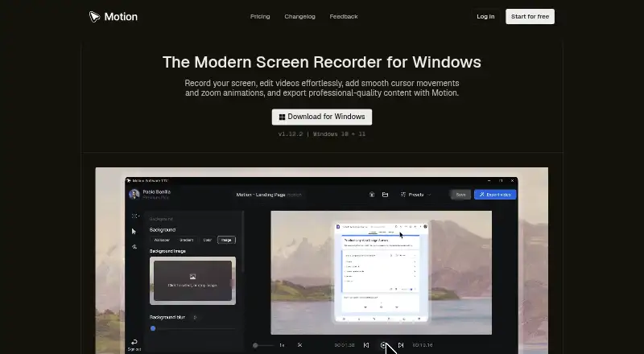Click the Export video button

click(x=495, y=195)
